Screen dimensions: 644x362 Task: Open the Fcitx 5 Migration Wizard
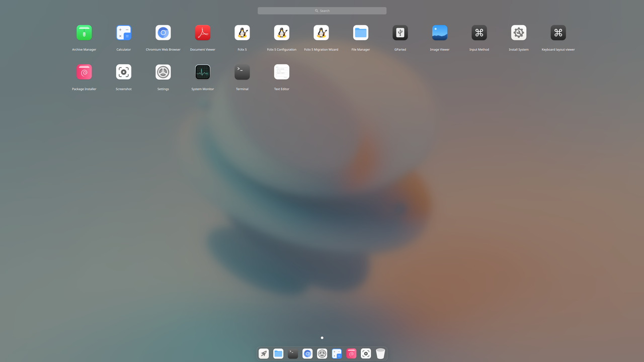[x=321, y=32]
